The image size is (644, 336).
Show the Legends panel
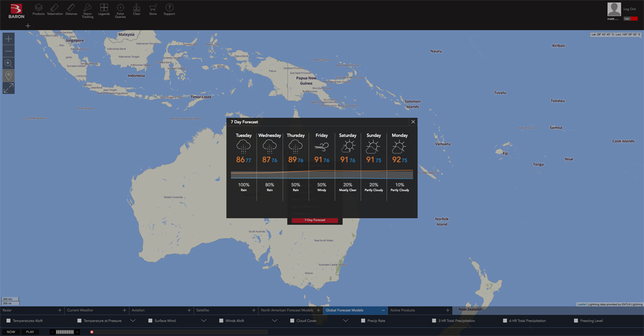pos(104,9)
